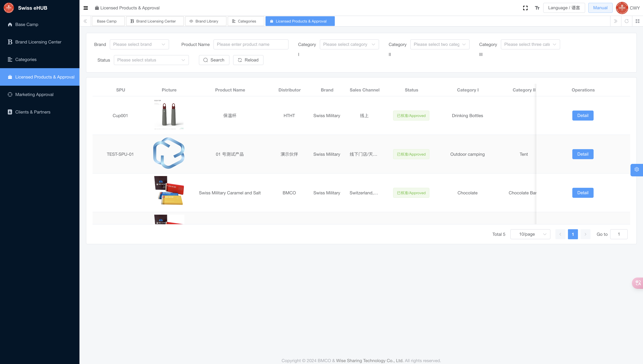Open the Status select dropdown
This screenshot has width=643, height=364.
[x=151, y=60]
